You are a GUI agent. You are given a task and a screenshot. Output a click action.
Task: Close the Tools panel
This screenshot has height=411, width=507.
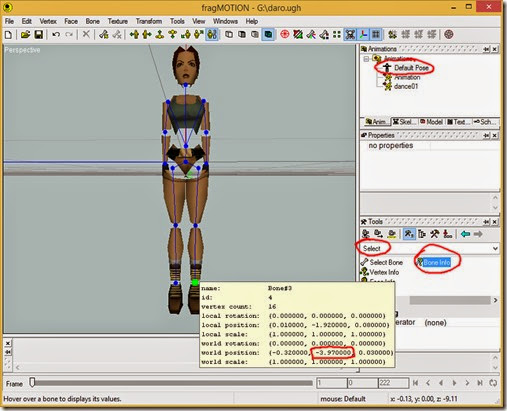(x=495, y=222)
